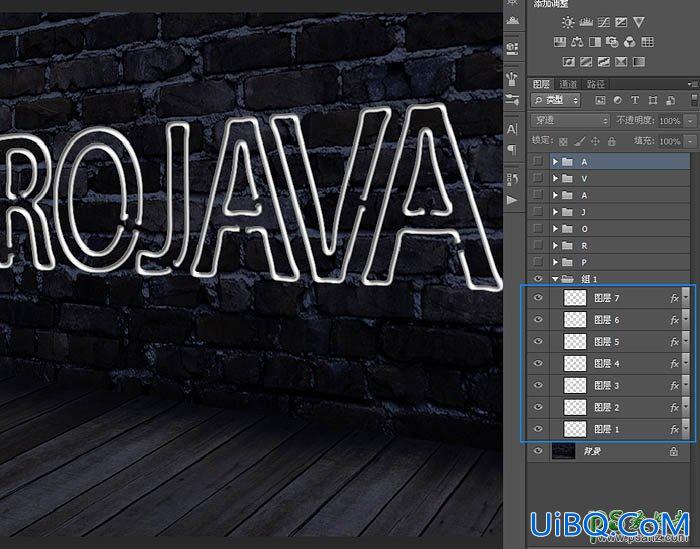This screenshot has width=700, height=549.
Task: Switch to the 通道 tab
Action: [x=568, y=84]
